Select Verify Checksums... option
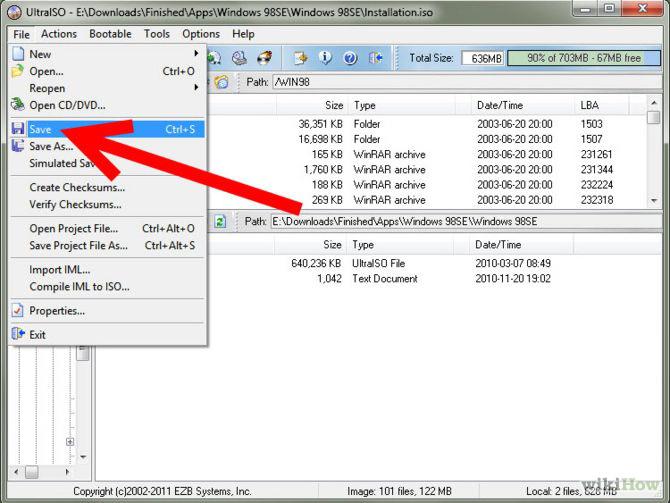The image size is (670, 503). [x=107, y=204]
